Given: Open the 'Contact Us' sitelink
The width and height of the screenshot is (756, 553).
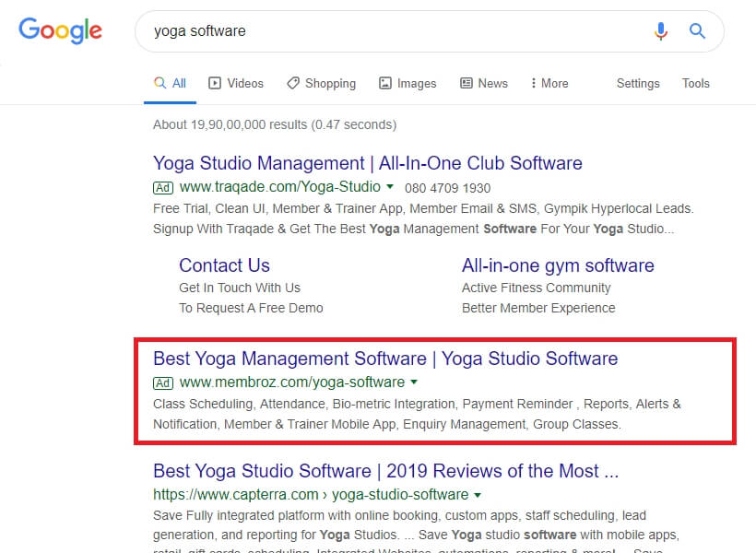Looking at the screenshot, I should pos(224,265).
